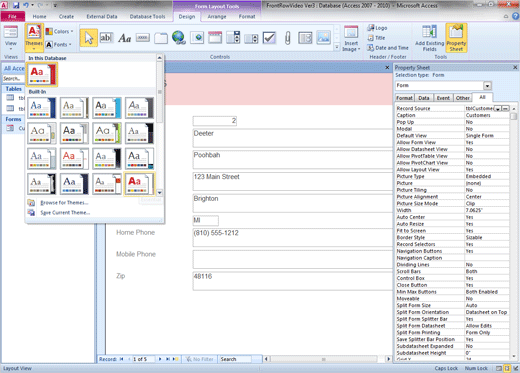
Task: Go to next record navigation arrow
Action: coord(160,359)
